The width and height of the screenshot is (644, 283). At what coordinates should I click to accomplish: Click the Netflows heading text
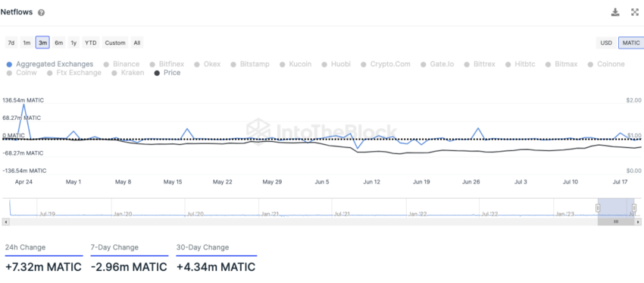click(x=17, y=12)
